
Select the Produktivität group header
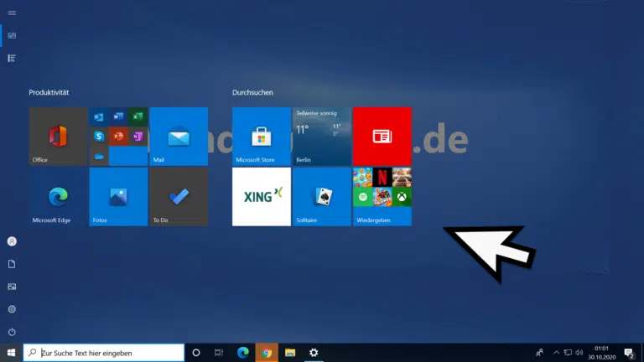49,92
